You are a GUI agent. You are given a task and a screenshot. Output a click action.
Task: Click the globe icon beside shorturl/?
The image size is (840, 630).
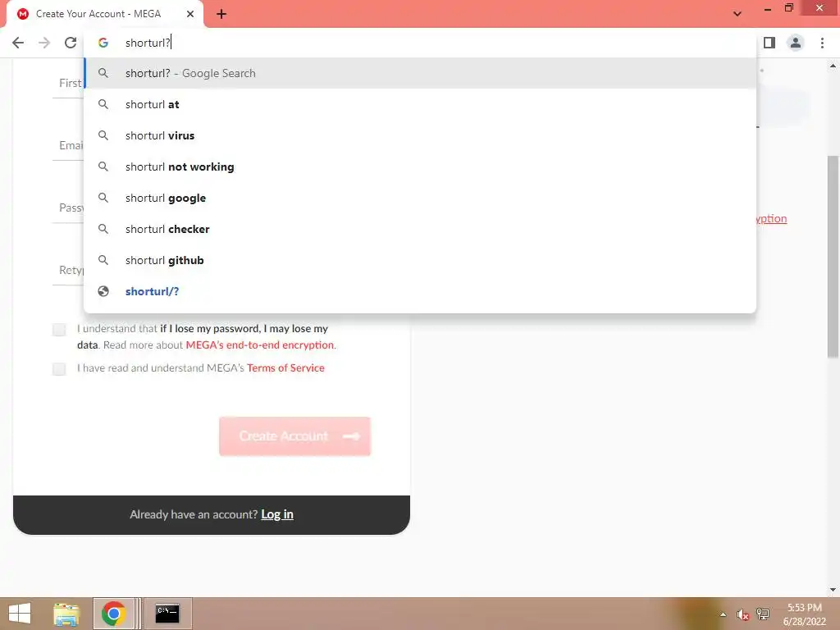tap(103, 291)
